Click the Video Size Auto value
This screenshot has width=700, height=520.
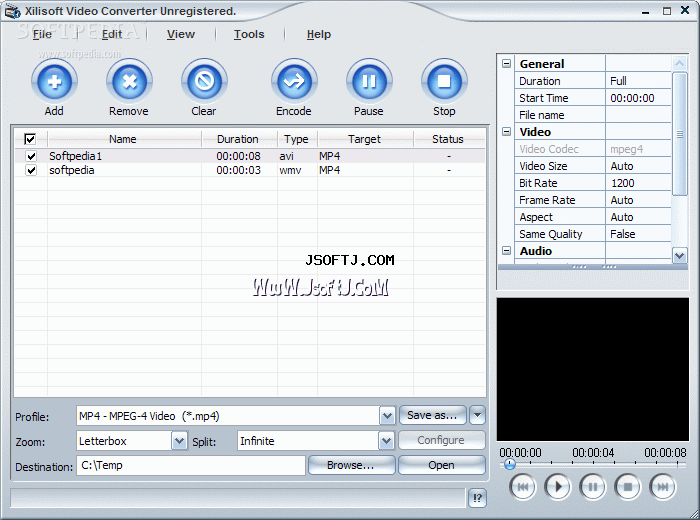638,166
